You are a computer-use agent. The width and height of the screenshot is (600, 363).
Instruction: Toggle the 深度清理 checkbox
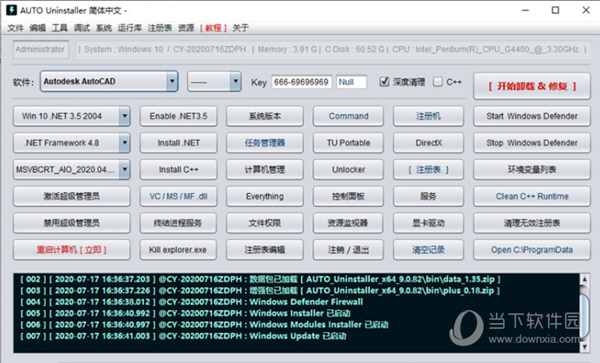384,81
